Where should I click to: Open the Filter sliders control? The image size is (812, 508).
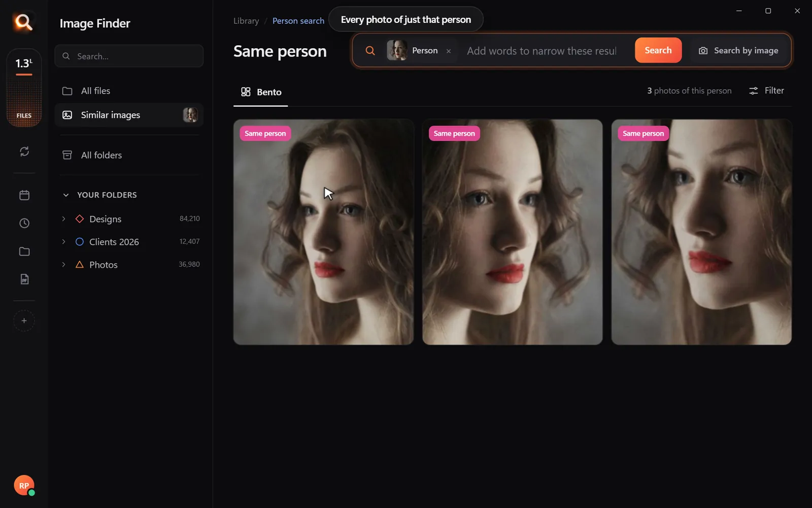click(766, 90)
